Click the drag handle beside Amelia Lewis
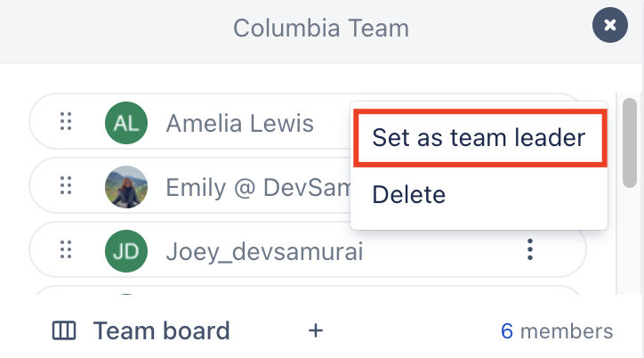This screenshot has width=644, height=358. (x=65, y=122)
